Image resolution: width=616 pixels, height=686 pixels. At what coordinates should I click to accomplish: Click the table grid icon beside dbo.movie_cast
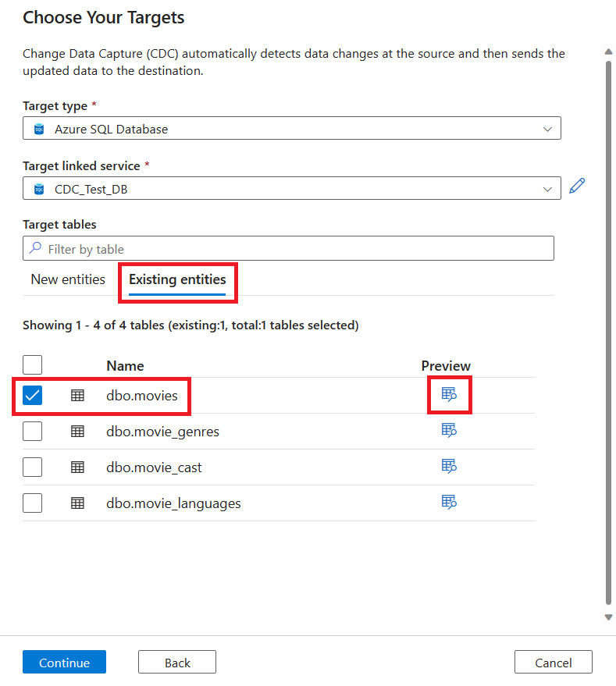77,467
